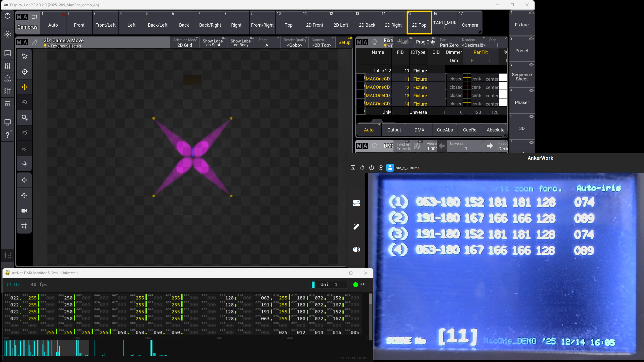Click the Uni 1 field in ArtNet monitor
The height and width of the screenshot is (362, 644).
pos(329,284)
